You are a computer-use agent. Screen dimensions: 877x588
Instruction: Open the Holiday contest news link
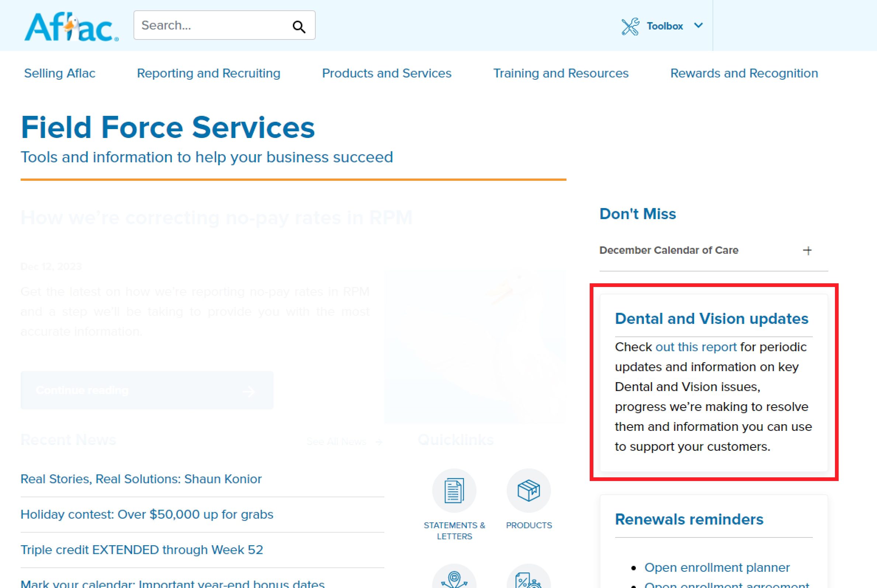tap(147, 514)
